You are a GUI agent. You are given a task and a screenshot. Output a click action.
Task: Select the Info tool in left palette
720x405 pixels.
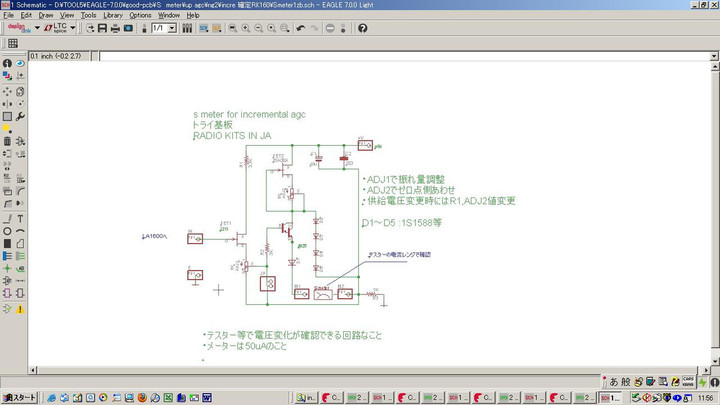tap(7, 62)
